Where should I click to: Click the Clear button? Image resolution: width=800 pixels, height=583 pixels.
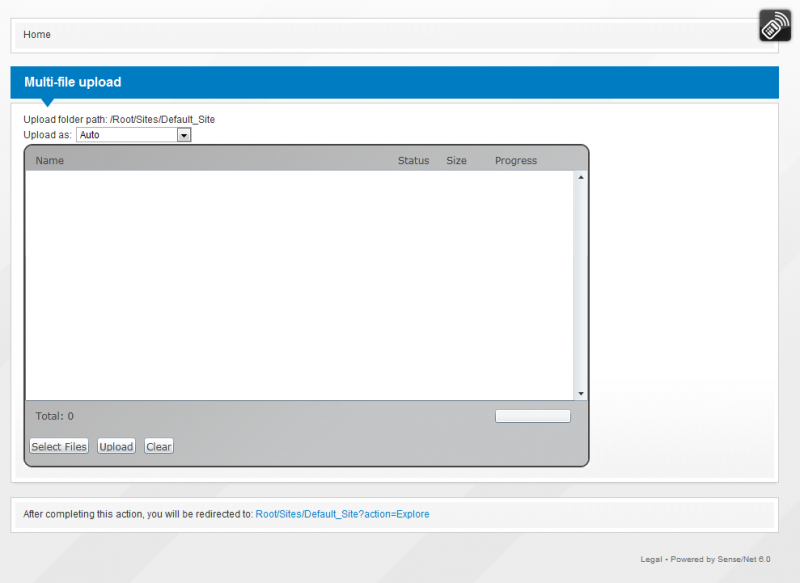coord(159,446)
